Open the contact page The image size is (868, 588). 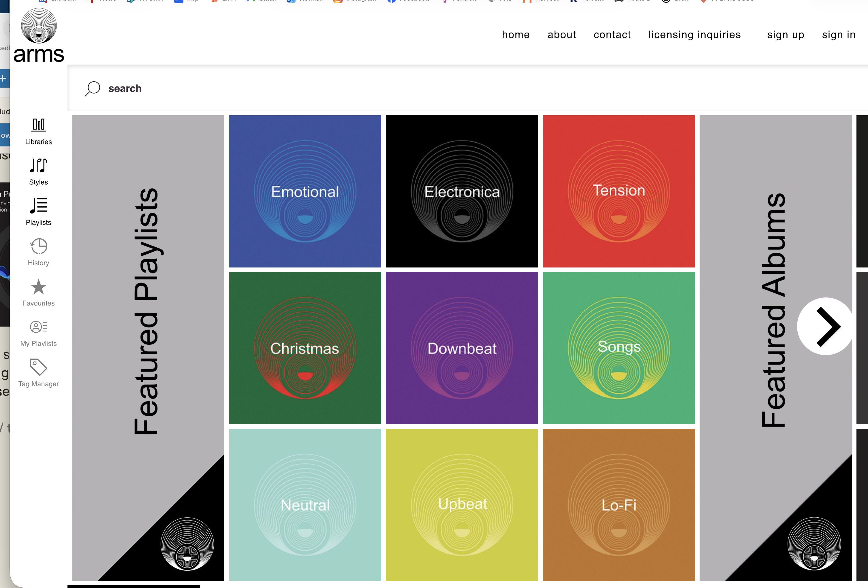click(612, 35)
